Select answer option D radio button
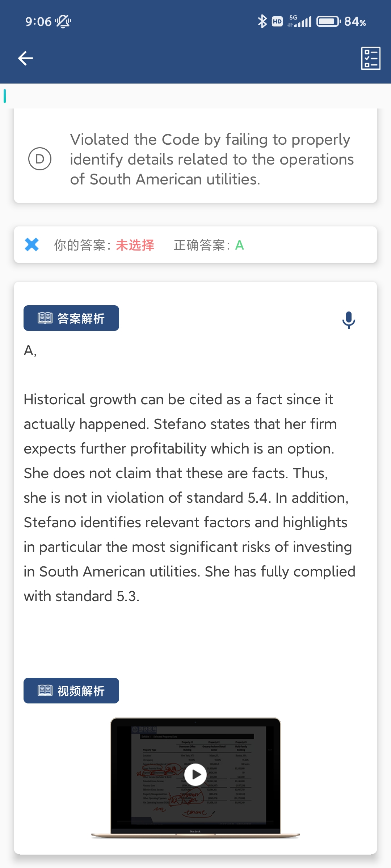The image size is (391, 868). tap(40, 159)
